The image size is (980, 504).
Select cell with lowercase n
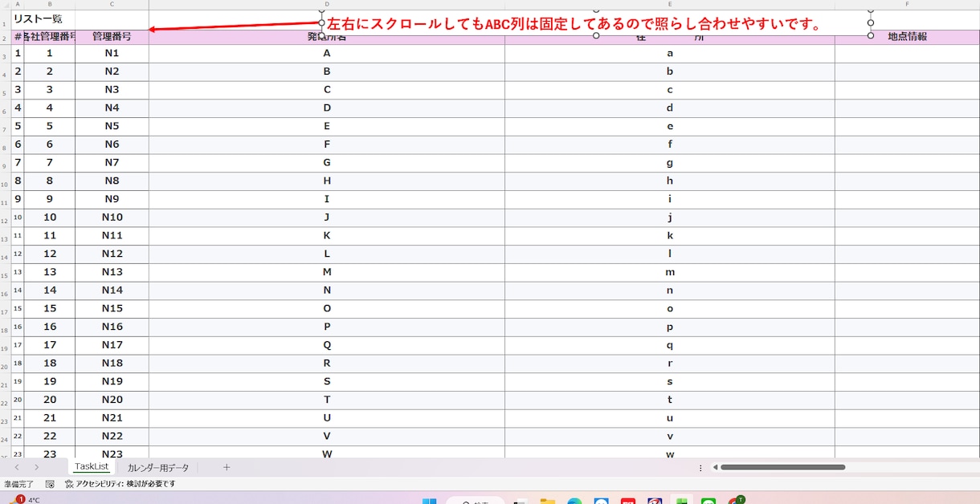coord(670,290)
